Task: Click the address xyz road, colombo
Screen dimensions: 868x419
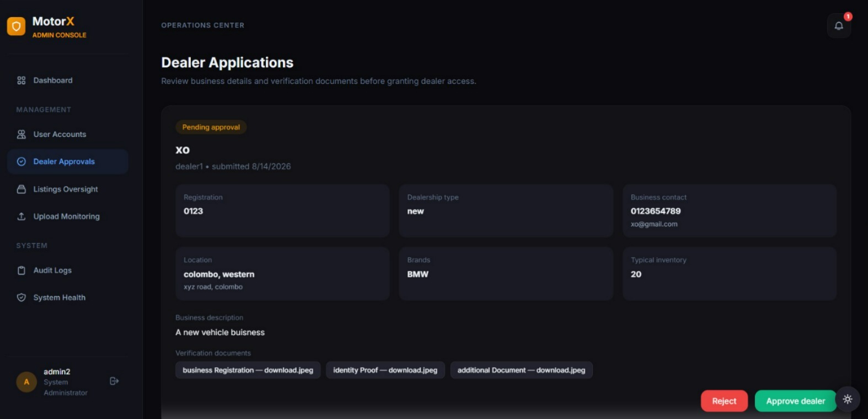Action: [213, 287]
